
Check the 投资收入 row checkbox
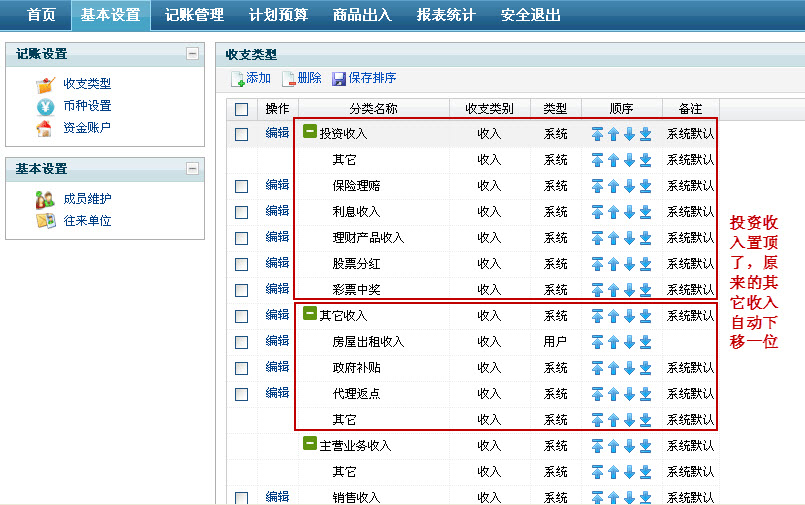(x=241, y=134)
